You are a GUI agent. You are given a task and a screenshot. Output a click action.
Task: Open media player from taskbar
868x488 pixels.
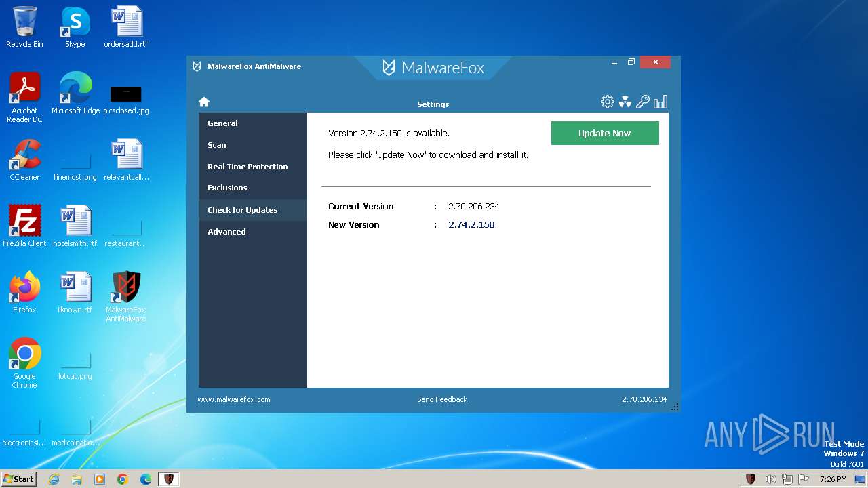pyautogui.click(x=100, y=479)
